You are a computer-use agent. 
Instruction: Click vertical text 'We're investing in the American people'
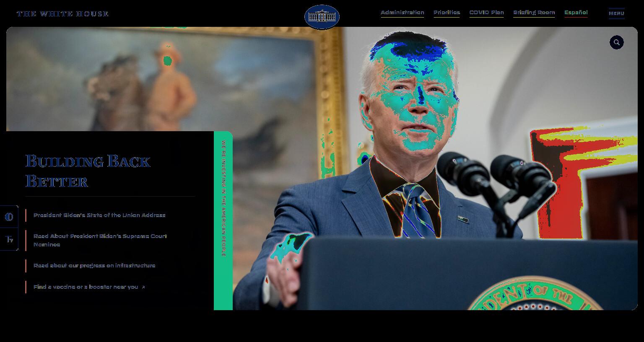[223, 198]
